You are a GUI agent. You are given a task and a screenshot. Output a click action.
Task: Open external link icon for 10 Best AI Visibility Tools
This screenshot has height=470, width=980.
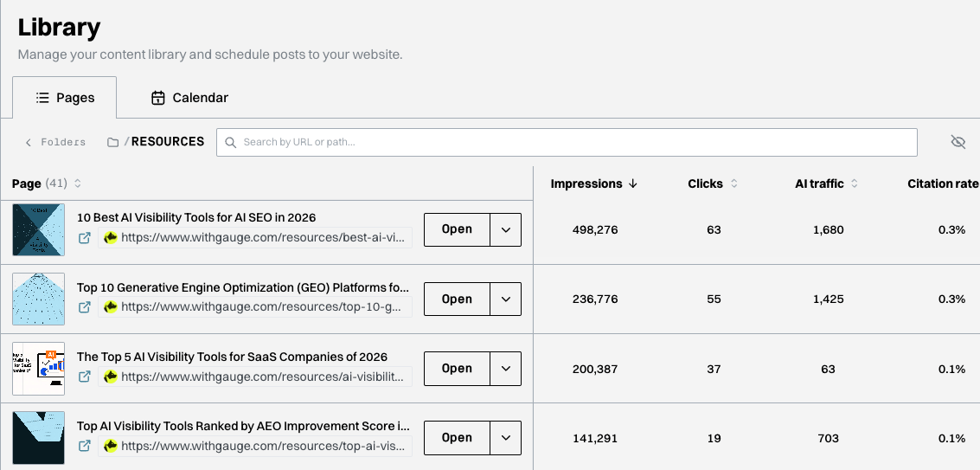click(x=85, y=238)
